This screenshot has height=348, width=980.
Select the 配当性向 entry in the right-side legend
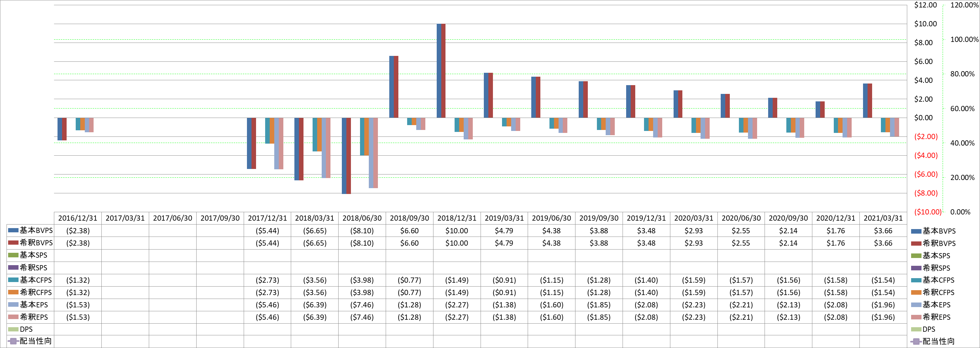(933, 341)
